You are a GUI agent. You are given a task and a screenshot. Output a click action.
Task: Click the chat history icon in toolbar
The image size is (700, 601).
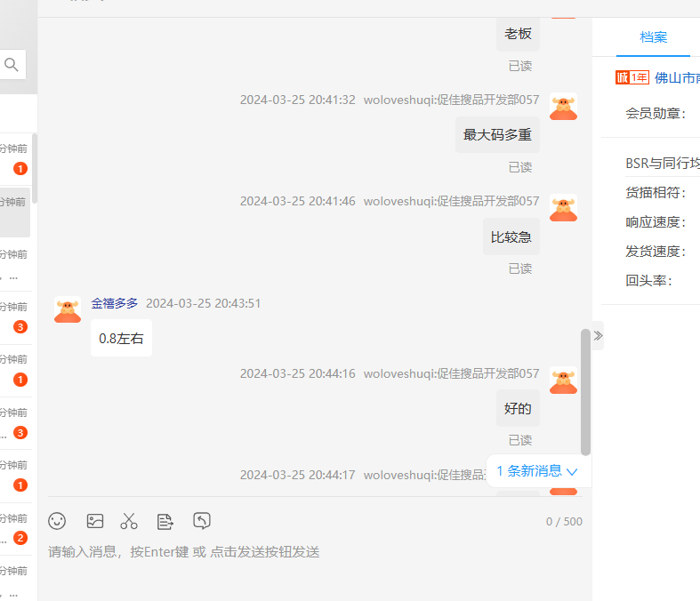(202, 521)
